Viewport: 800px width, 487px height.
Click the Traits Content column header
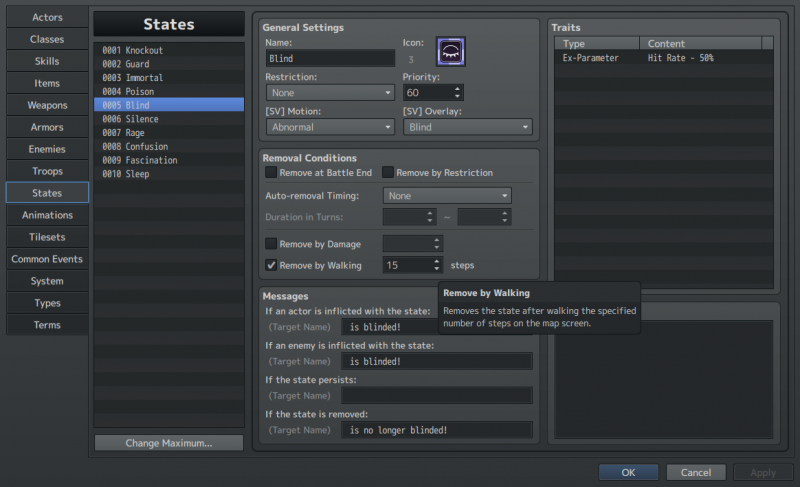click(x=701, y=43)
